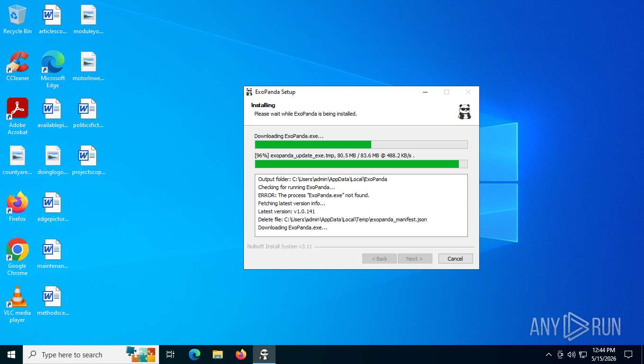Click the 96% download progress bar
This screenshot has width=644, height=364.
click(361, 164)
